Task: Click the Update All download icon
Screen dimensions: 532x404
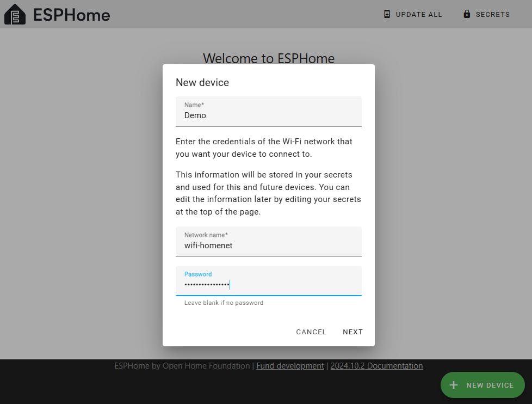Action: [387, 14]
